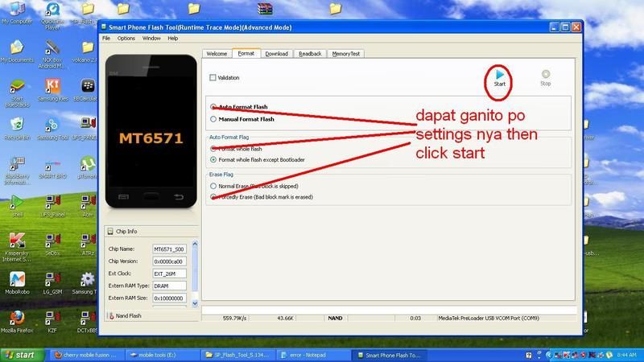
Task: Click the Chip Version field
Action: 169,261
